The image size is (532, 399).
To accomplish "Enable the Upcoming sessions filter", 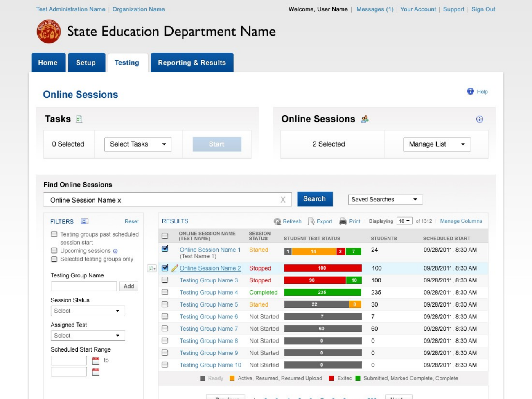I will click(54, 250).
